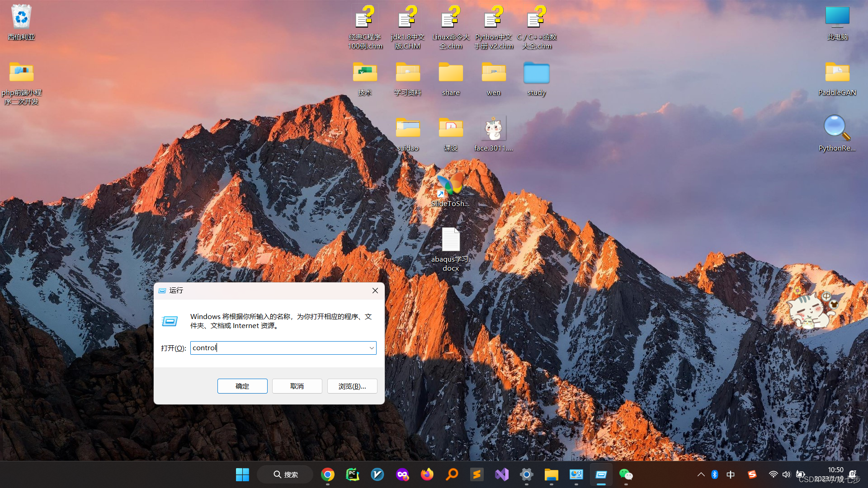Image resolution: width=868 pixels, height=488 pixels.
Task: Expand the Open combo box dropdown arrow
Action: [x=372, y=348]
